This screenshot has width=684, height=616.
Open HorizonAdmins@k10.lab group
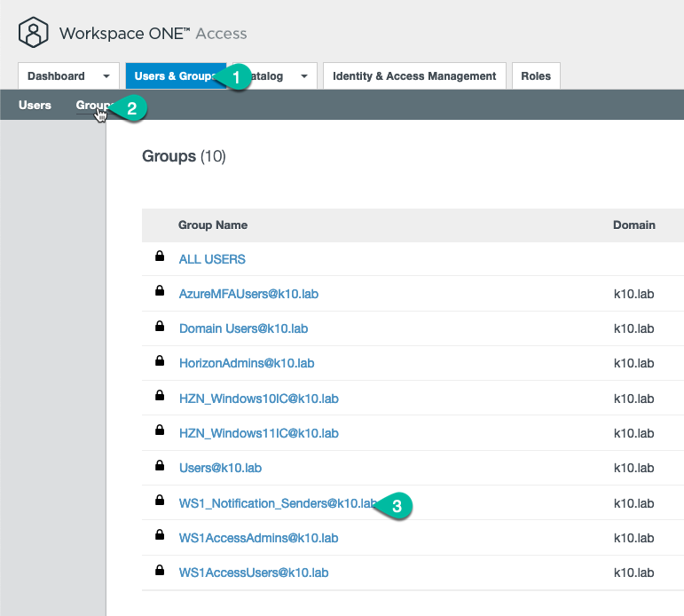click(247, 363)
